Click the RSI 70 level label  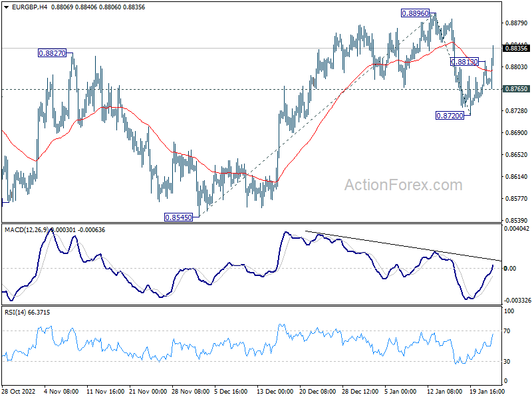[x=507, y=331]
